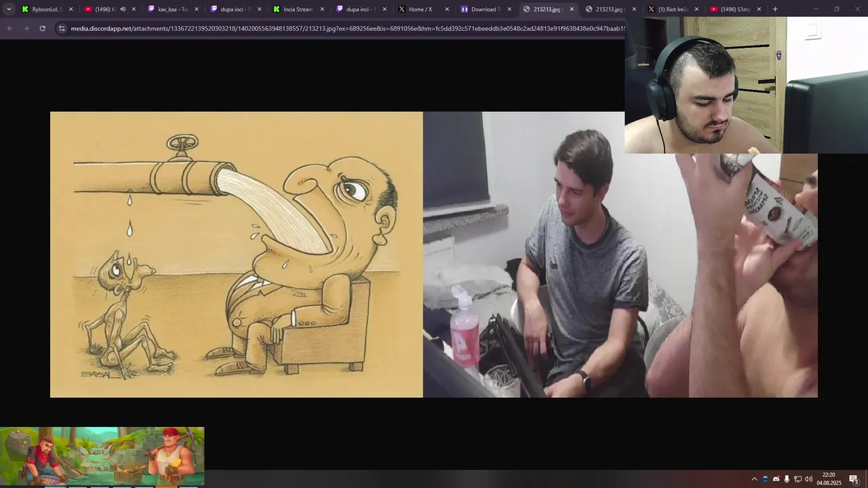The height and width of the screenshot is (488, 868).
Task: Open the microphone tray icon
Action: [x=787, y=479]
